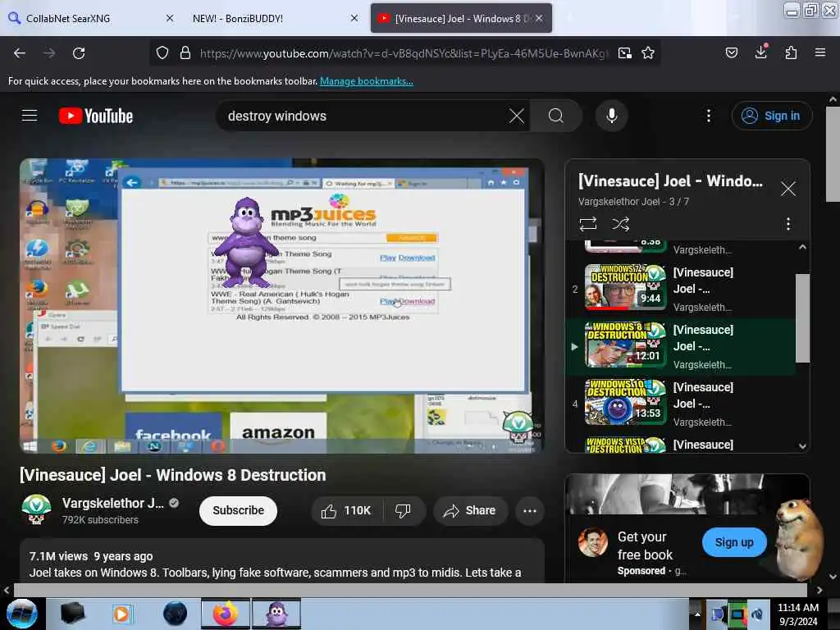
Task: Click the video player area
Action: 282,306
